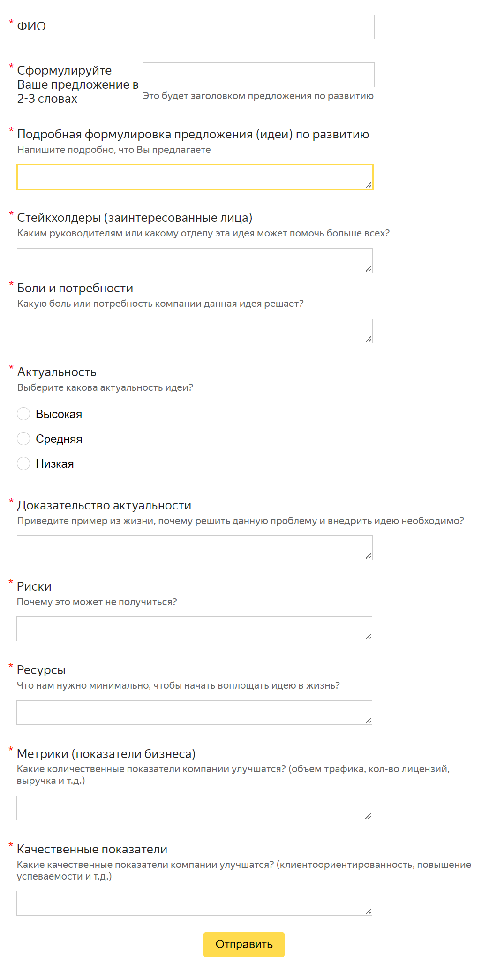
Task: Click resize handle of Стейкхолдеры textarea
Action: click(369, 269)
